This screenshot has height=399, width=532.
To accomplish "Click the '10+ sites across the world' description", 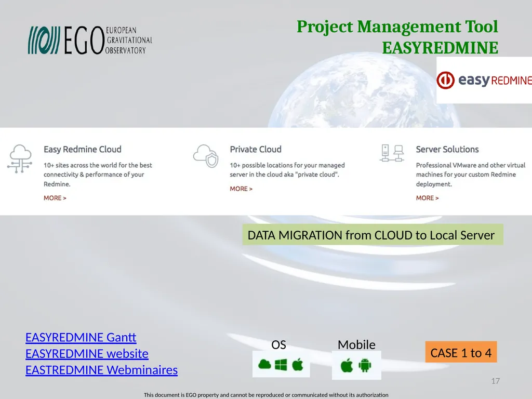I will pos(98,175).
